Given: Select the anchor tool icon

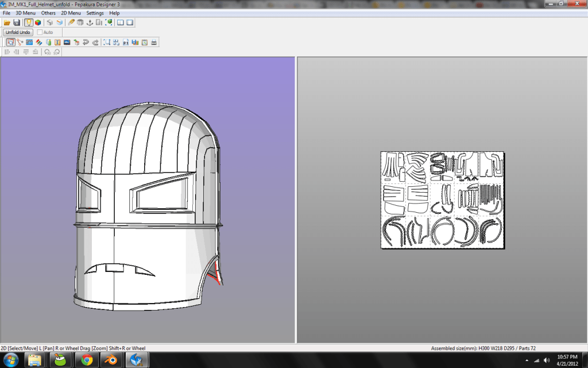Looking at the screenshot, I should pyautogui.click(x=90, y=22).
